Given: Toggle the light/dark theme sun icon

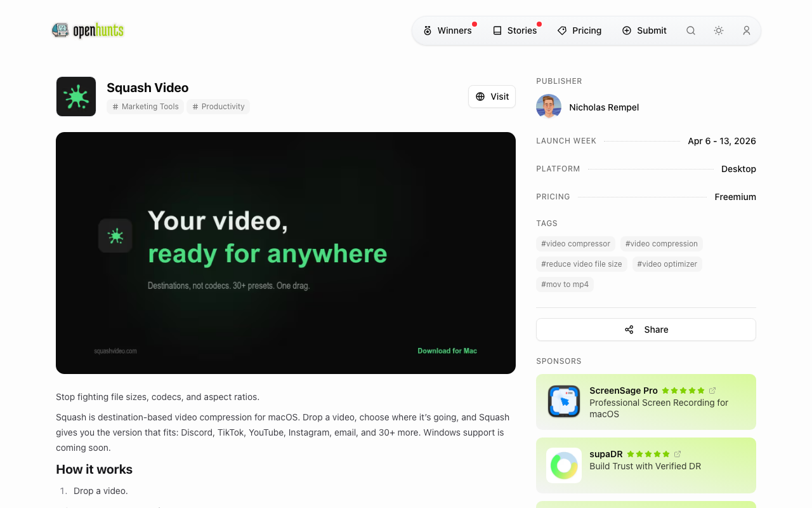Looking at the screenshot, I should [x=719, y=30].
